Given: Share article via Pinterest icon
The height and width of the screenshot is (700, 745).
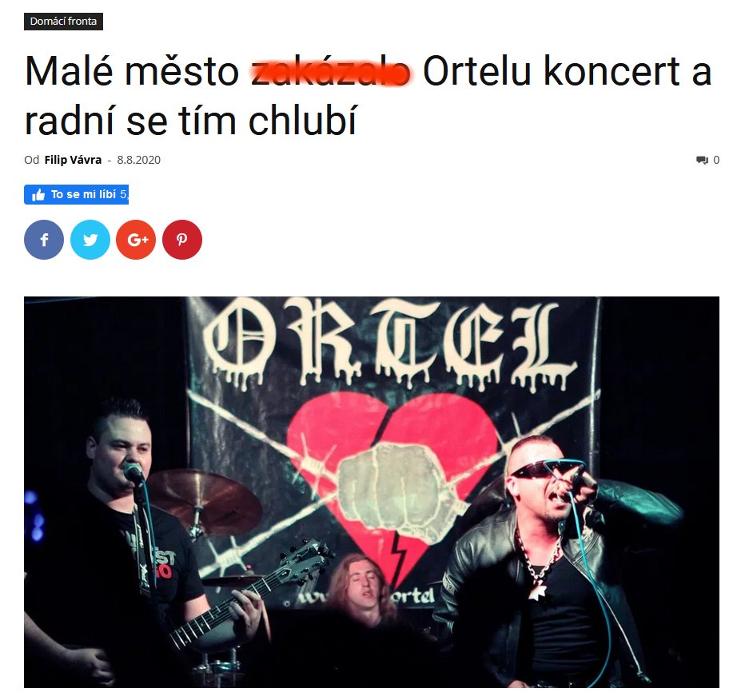Looking at the screenshot, I should tap(182, 240).
